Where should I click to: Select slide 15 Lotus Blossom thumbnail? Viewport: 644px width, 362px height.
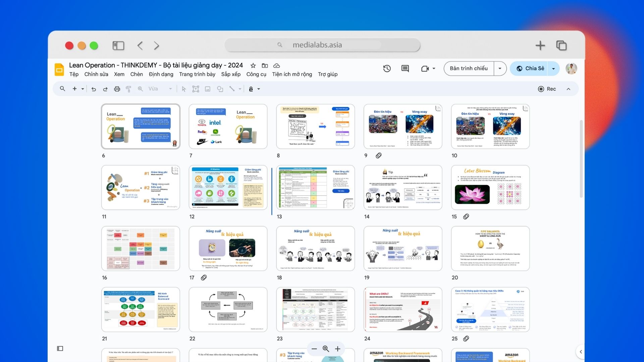point(490,187)
